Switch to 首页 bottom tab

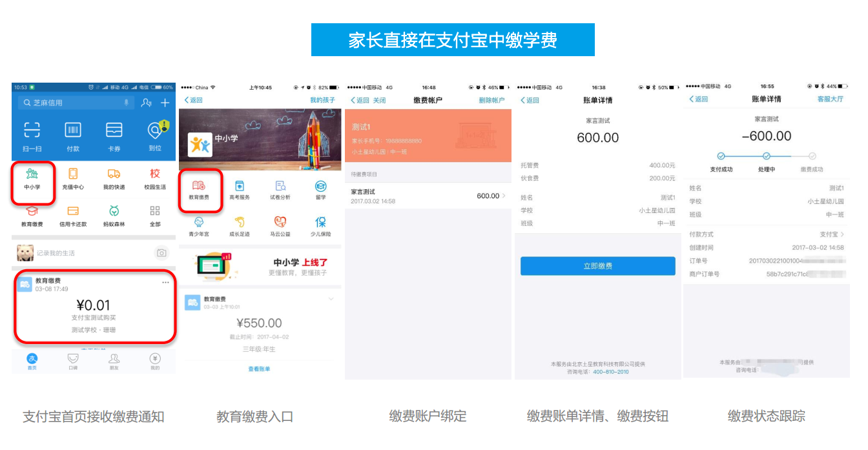[x=32, y=362]
